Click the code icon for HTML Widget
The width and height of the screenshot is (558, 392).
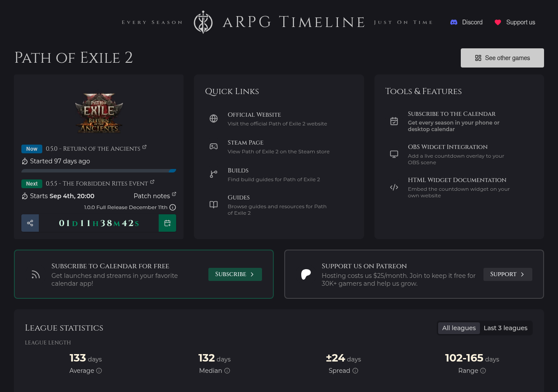click(394, 187)
